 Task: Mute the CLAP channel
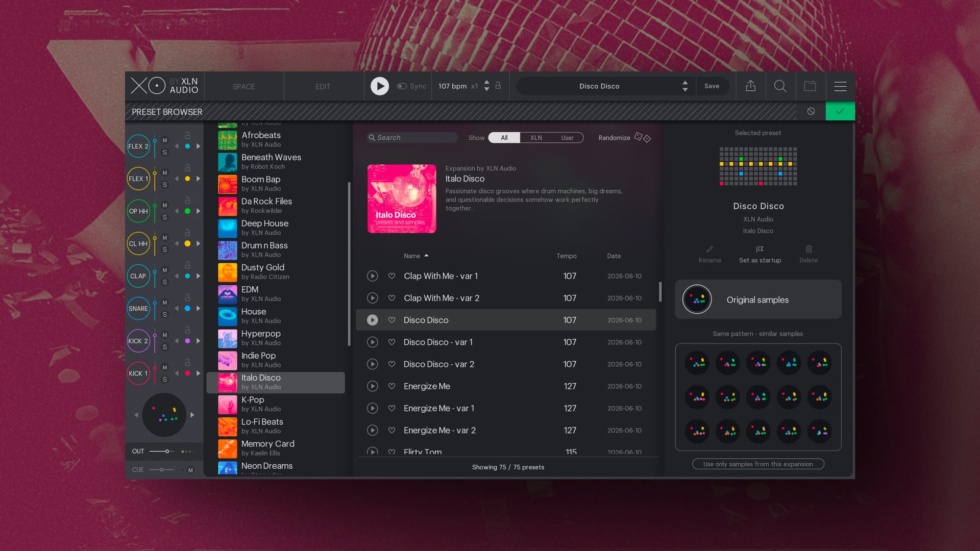(165, 270)
